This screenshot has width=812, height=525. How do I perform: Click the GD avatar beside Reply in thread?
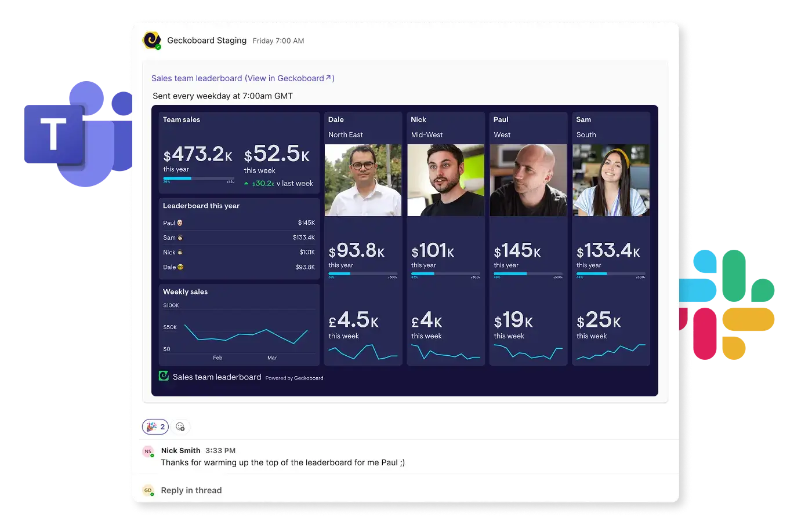pos(148,490)
